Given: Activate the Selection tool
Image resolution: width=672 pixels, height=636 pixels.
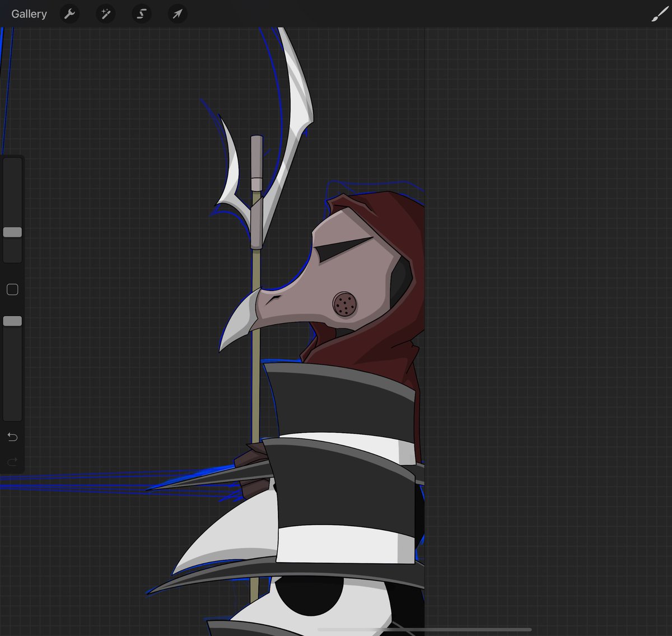Looking at the screenshot, I should 141,14.
